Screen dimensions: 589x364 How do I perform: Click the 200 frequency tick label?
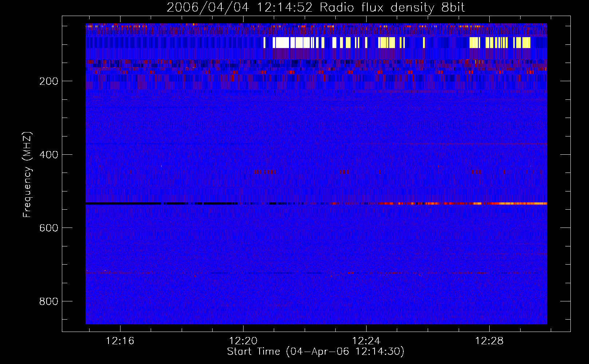point(49,81)
